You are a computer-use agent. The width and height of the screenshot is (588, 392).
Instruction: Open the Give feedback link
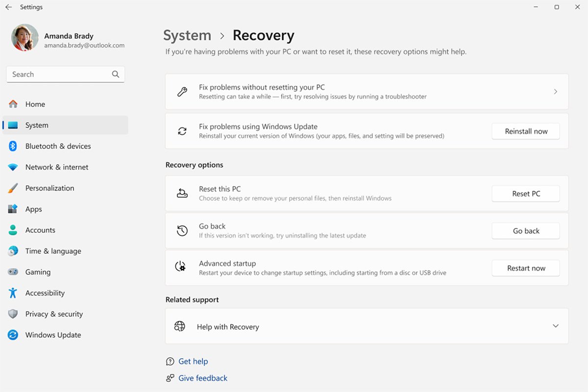[202, 378]
